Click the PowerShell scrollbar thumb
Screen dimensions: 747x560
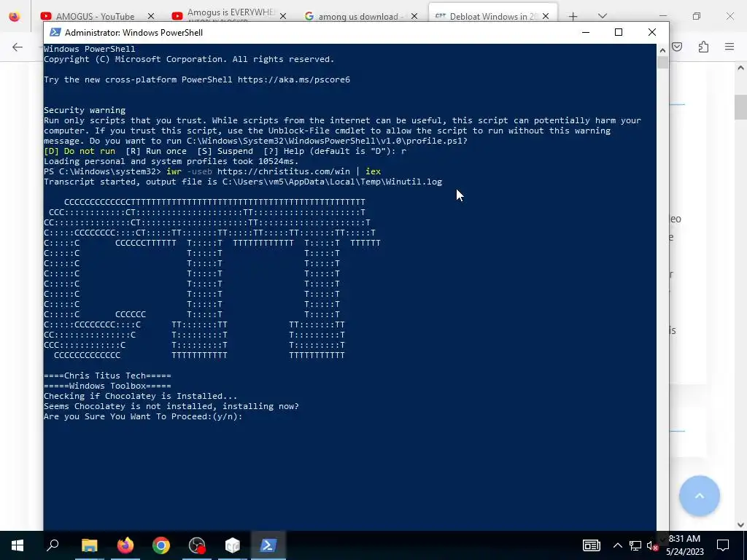[662, 63]
